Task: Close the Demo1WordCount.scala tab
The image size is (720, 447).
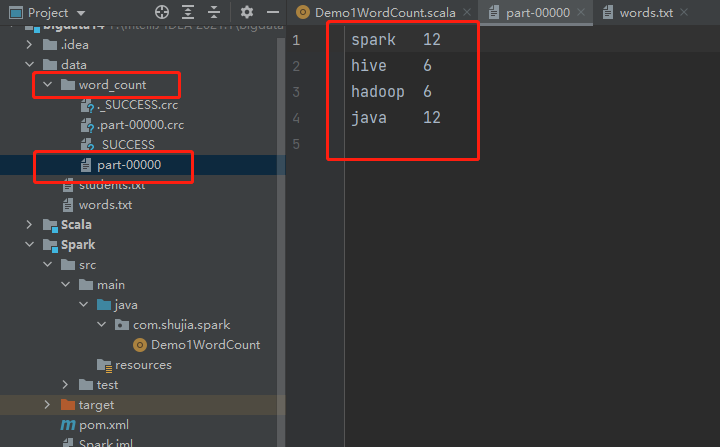Action: 467,12
